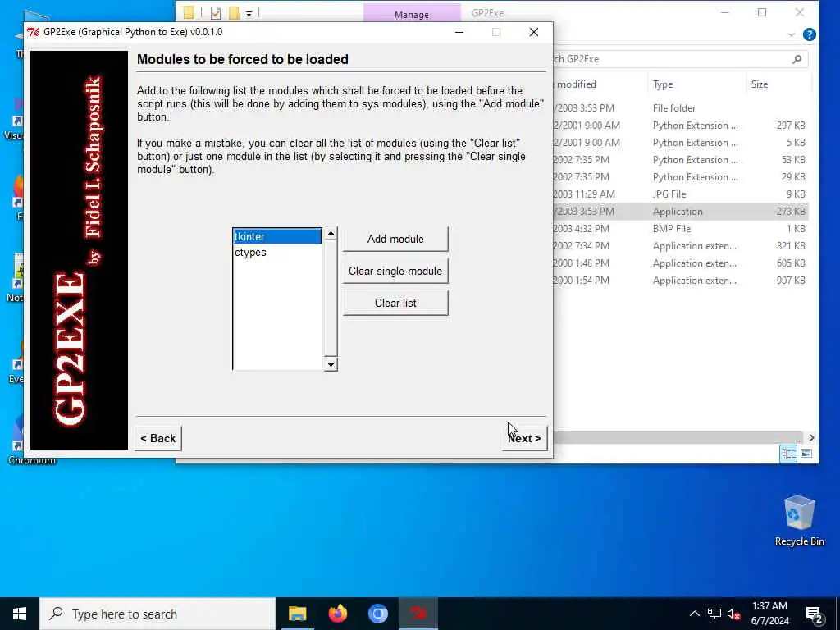Go to Next wizard page
Image resolution: width=840 pixels, height=630 pixels.
coord(524,438)
